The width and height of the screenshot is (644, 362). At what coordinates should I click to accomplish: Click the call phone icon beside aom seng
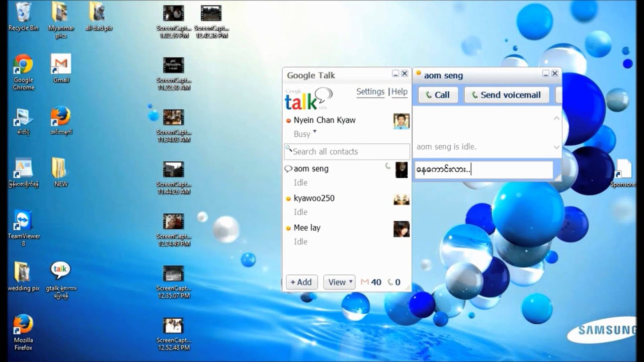click(387, 166)
